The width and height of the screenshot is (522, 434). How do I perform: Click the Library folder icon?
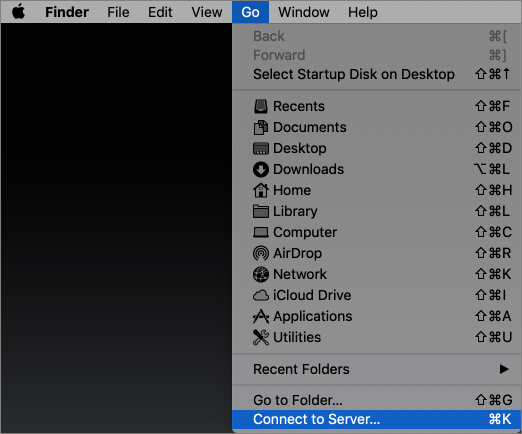click(261, 211)
